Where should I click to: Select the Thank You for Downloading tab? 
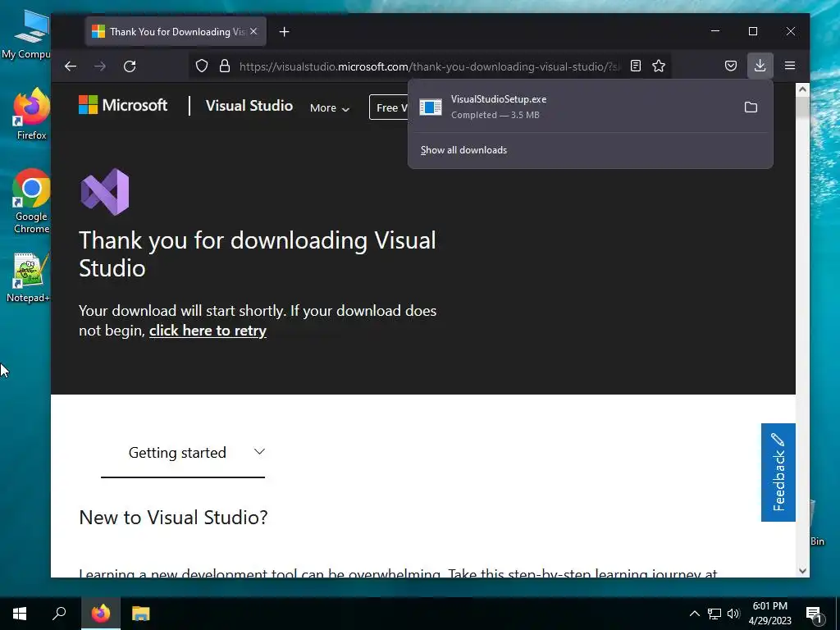[176, 32]
